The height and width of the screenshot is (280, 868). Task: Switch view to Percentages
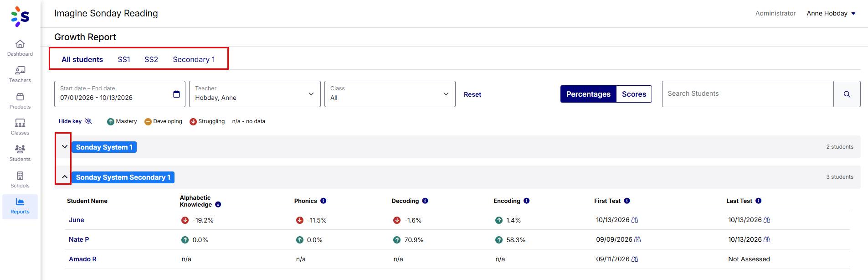(588, 94)
